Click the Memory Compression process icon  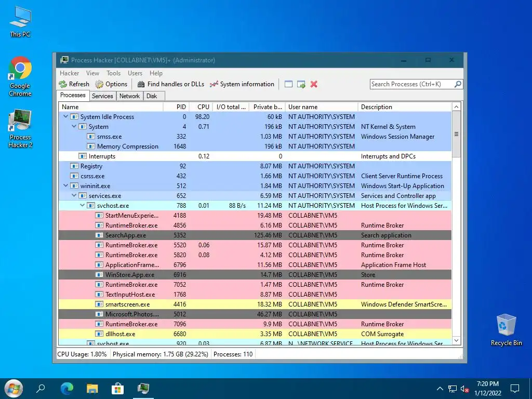tap(91, 146)
